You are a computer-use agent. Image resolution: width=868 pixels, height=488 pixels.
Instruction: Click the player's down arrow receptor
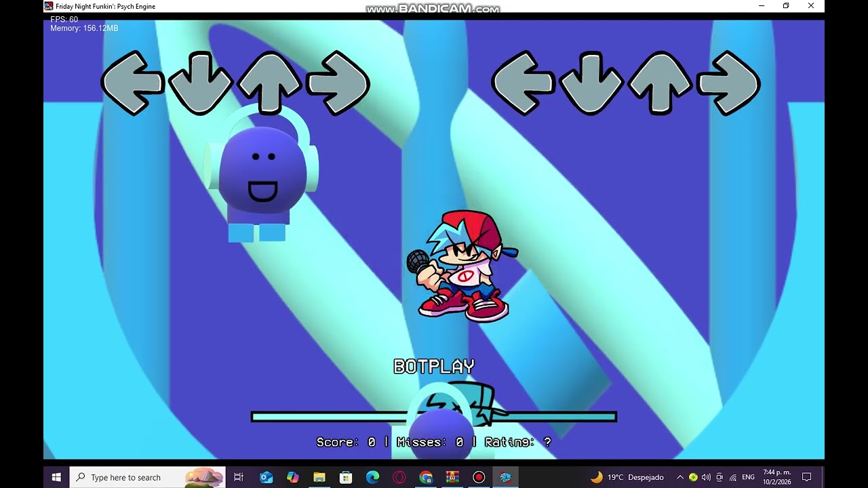pos(591,83)
